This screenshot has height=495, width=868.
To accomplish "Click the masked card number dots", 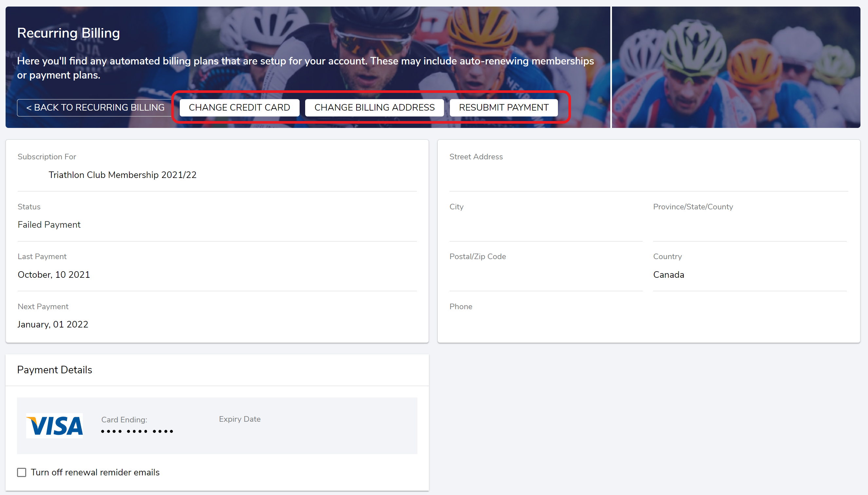I will 137,432.
